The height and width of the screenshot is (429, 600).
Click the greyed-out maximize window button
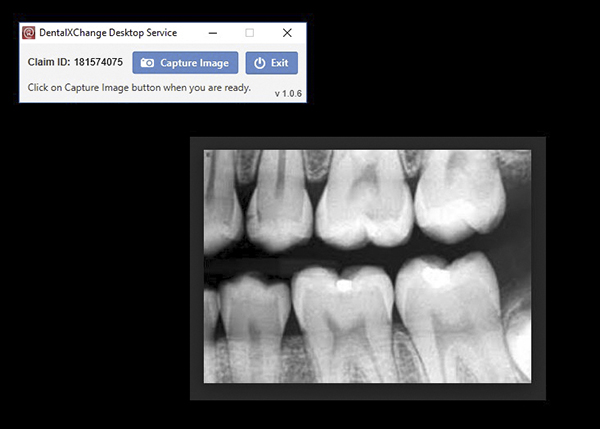pos(250,33)
